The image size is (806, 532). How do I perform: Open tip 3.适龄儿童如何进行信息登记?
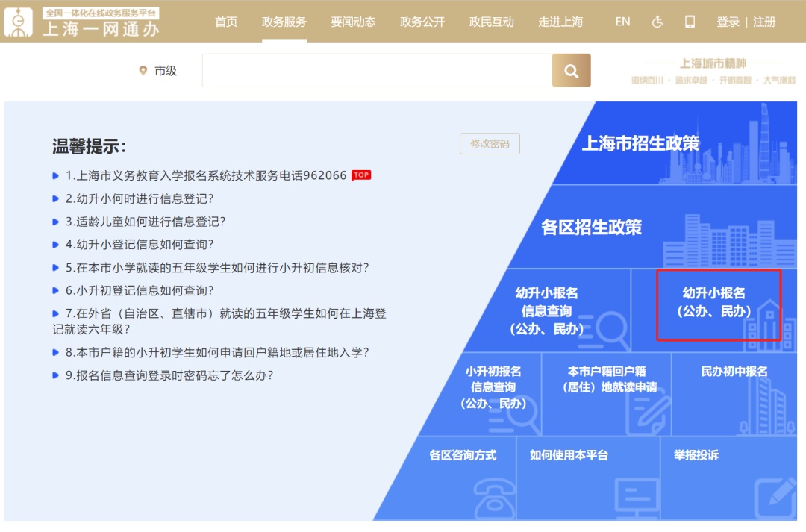pyautogui.click(x=146, y=222)
